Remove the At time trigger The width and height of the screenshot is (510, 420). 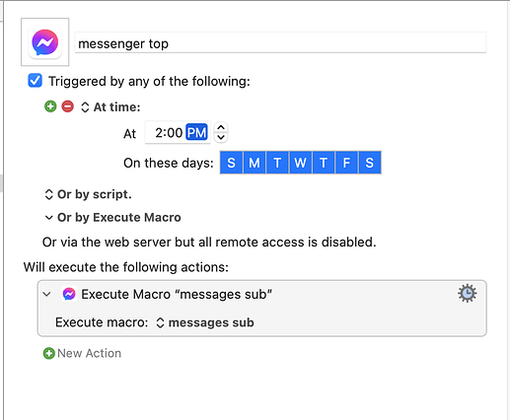(x=68, y=106)
